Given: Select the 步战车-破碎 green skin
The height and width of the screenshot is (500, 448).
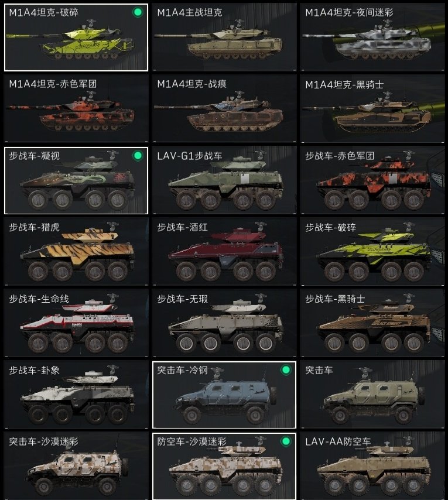Looking at the screenshot, I should pos(372,252).
